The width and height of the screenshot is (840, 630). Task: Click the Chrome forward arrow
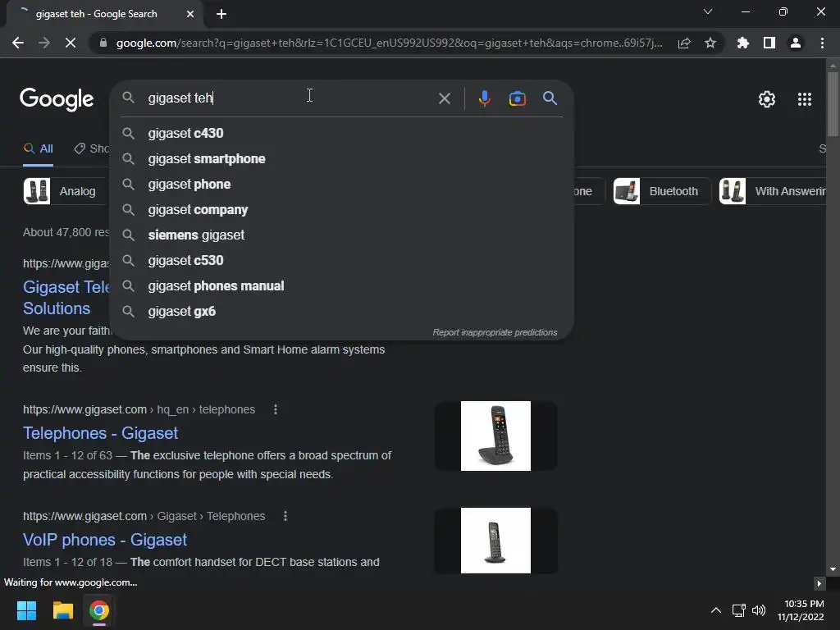[x=44, y=43]
